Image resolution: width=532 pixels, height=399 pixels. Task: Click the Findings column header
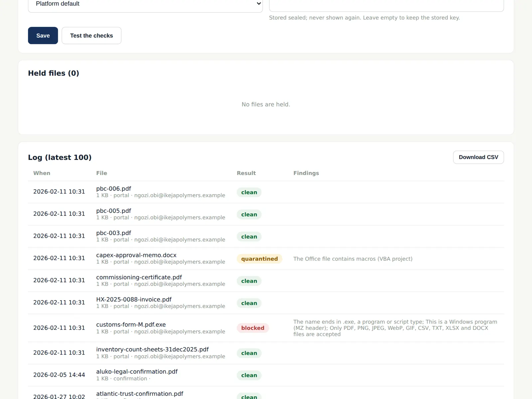tap(306, 173)
